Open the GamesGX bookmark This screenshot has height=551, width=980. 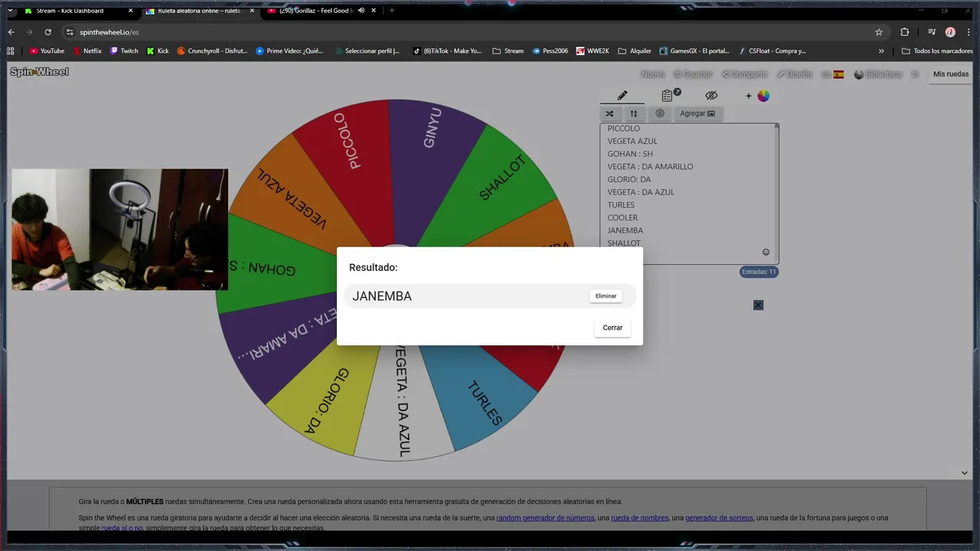pyautogui.click(x=694, y=51)
